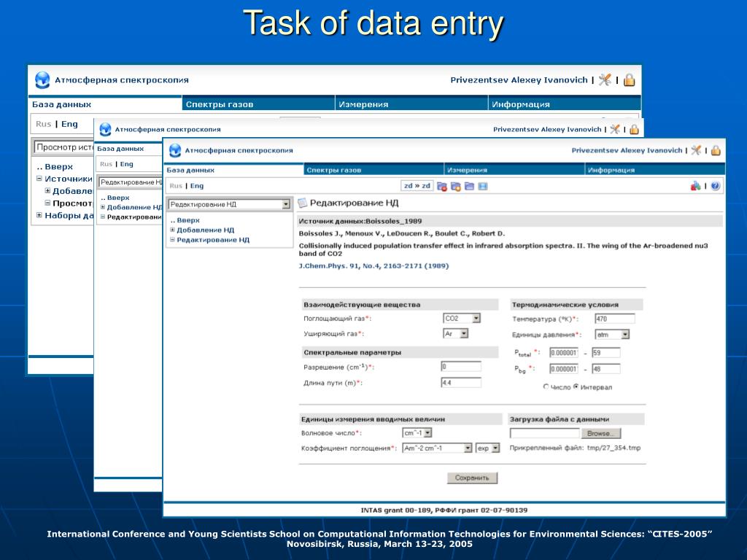Viewport: 747px width, 560px height.
Task: Click Добавление НД item in middle window tree
Action: [134, 207]
